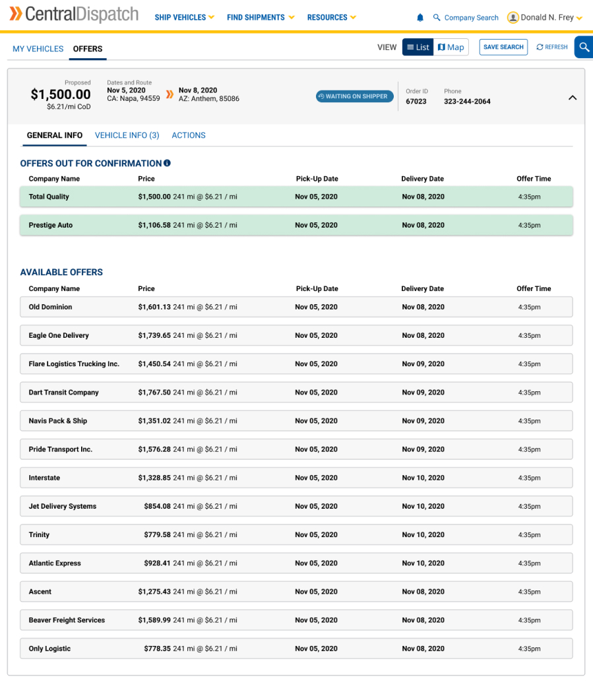Collapse the offer details with the chevron

pos(572,98)
